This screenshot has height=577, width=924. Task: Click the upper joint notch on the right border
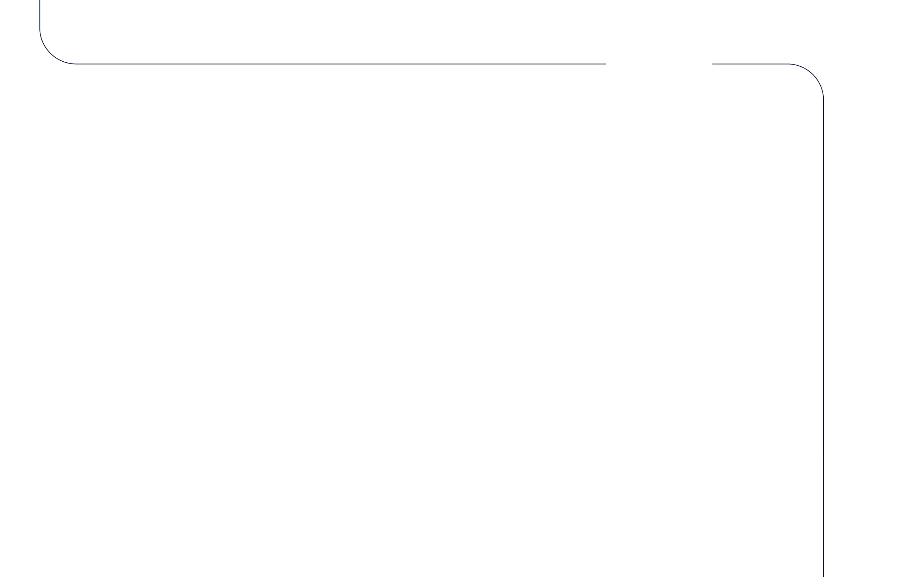824,166
